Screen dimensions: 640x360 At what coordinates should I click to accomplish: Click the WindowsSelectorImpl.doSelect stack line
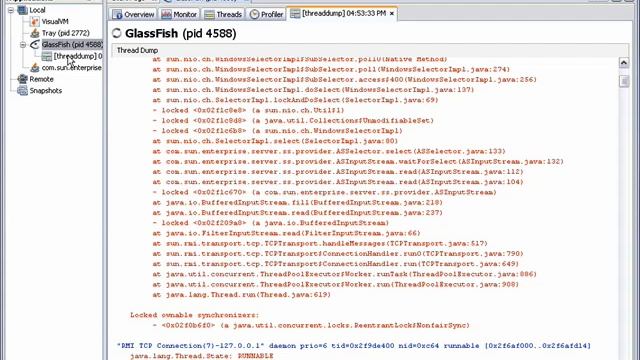click(x=313, y=90)
